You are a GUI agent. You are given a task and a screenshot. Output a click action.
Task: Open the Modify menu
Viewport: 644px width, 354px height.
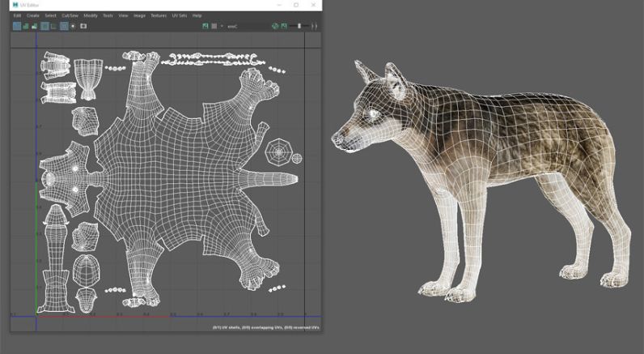coord(90,15)
